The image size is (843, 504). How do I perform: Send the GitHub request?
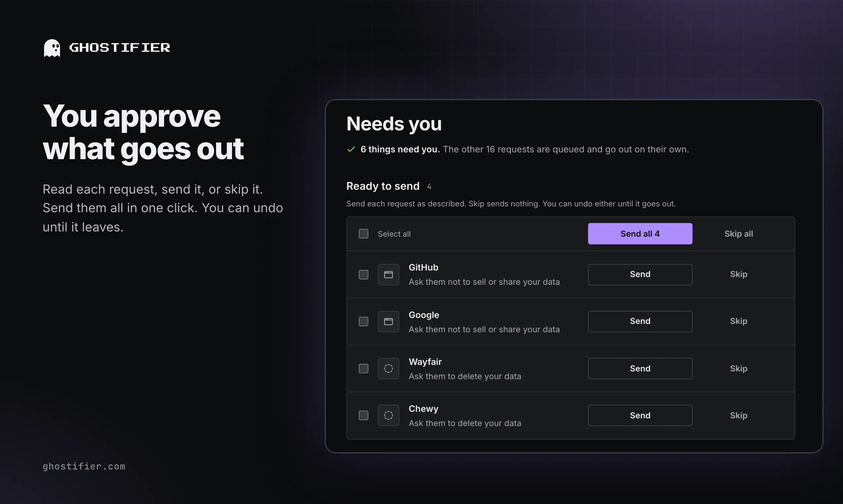(640, 275)
